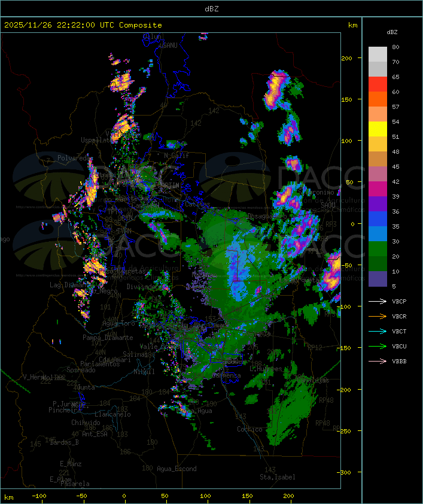Screen dimensions: 423x504
Task: Click the Agua_Toro place label
Action: tap(118, 323)
